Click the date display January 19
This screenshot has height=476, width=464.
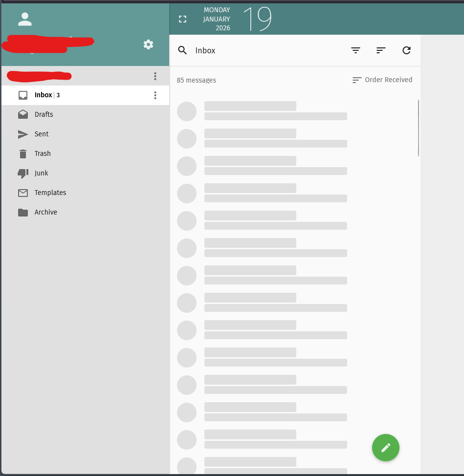(x=238, y=19)
